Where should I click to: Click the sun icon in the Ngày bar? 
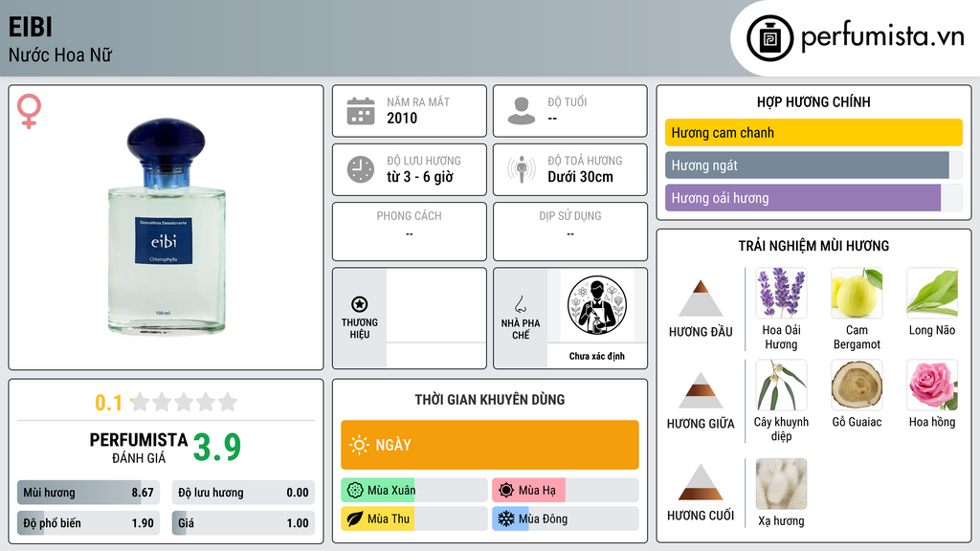pos(359,445)
